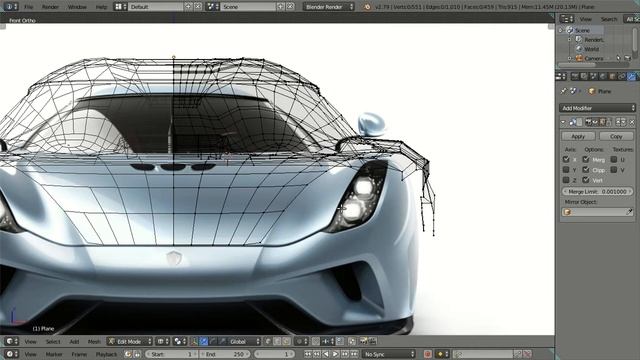Disable the X axis mirror checkbox
The height and width of the screenshot is (360, 640).
[566, 160]
